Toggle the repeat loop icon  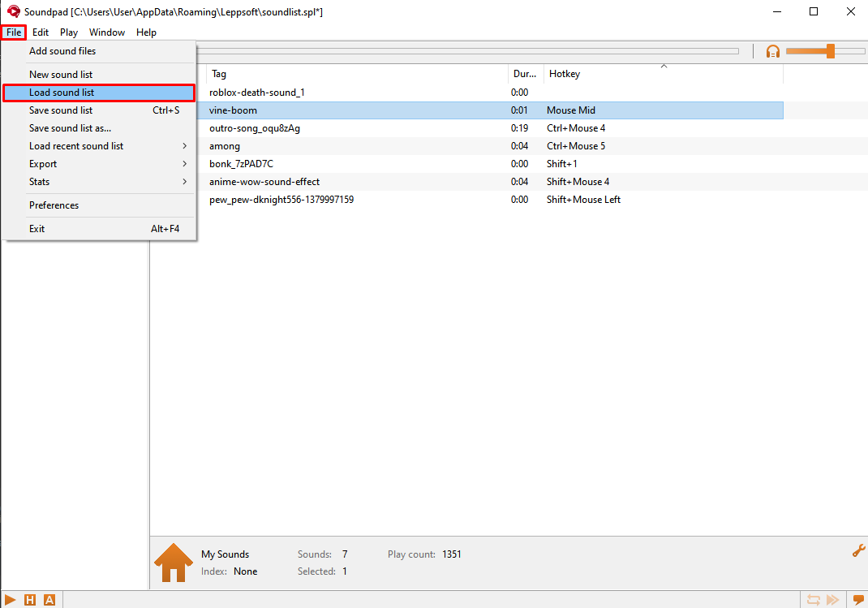pos(813,600)
